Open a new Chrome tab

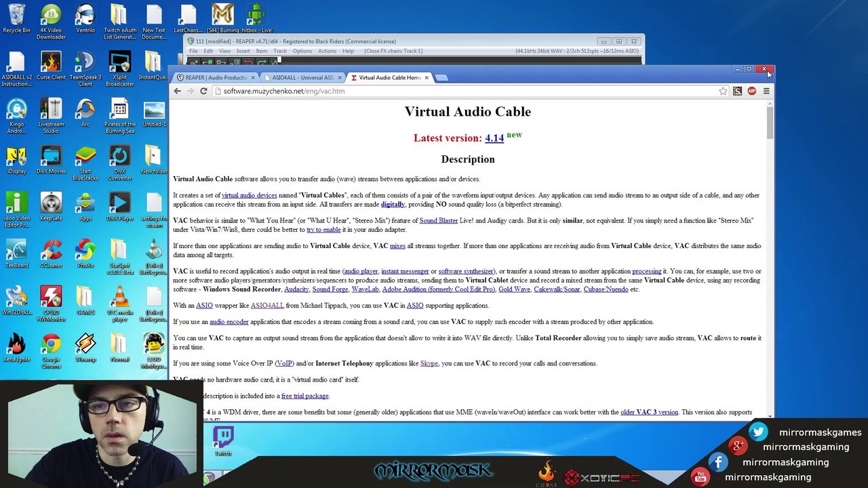(x=441, y=77)
